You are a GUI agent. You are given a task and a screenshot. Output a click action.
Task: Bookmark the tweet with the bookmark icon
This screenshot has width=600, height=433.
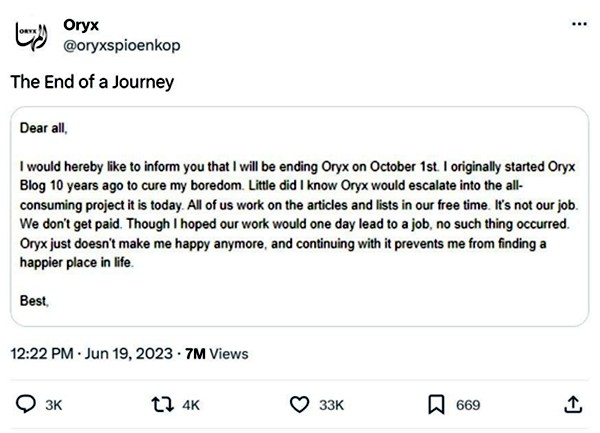tap(436, 404)
